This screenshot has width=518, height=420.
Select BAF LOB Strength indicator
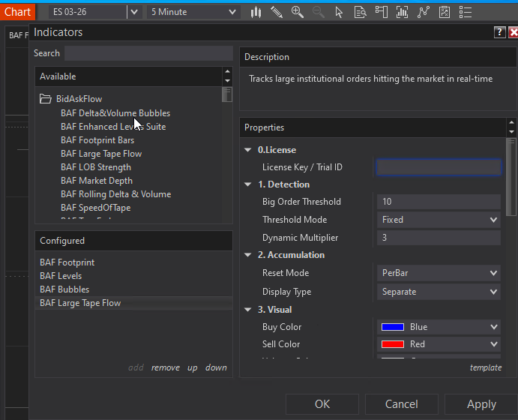pos(96,167)
